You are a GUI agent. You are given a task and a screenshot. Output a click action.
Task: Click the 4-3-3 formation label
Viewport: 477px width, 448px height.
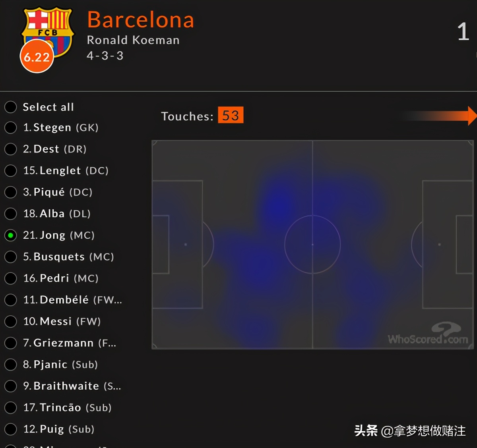click(x=105, y=56)
